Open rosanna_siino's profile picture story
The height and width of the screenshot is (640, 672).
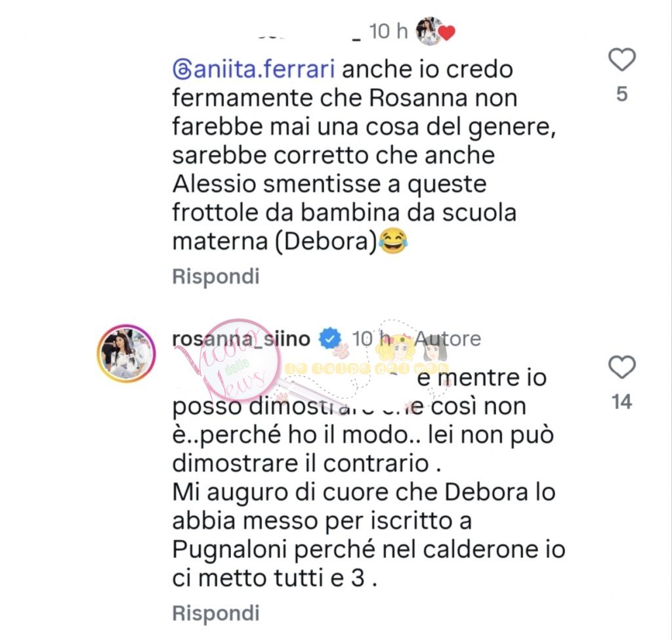click(x=127, y=353)
